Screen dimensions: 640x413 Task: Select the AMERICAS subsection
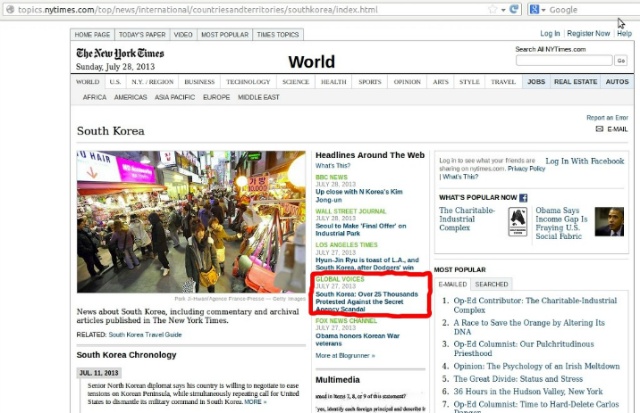pos(131,97)
